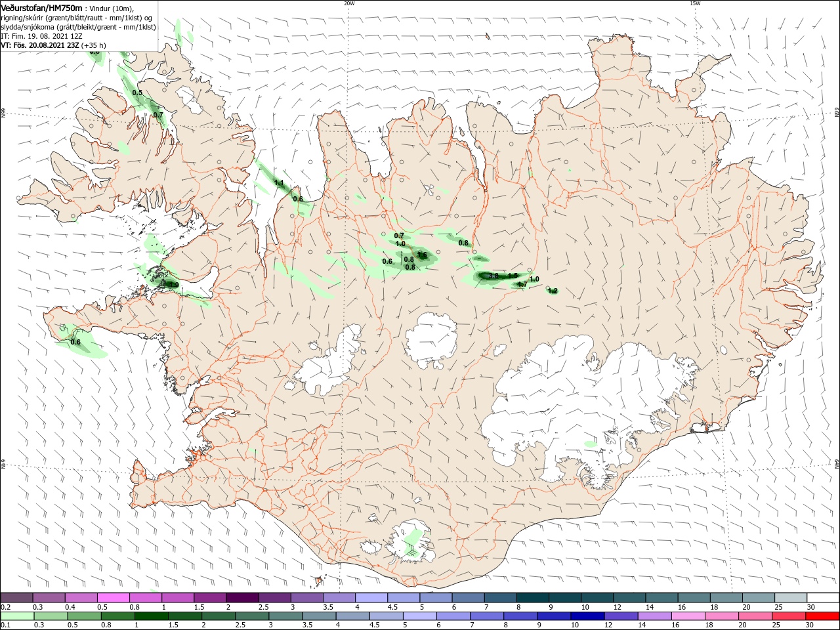Click the 'Veðurstofan/HM750m' title text
840x630 pixels.
pos(41,8)
